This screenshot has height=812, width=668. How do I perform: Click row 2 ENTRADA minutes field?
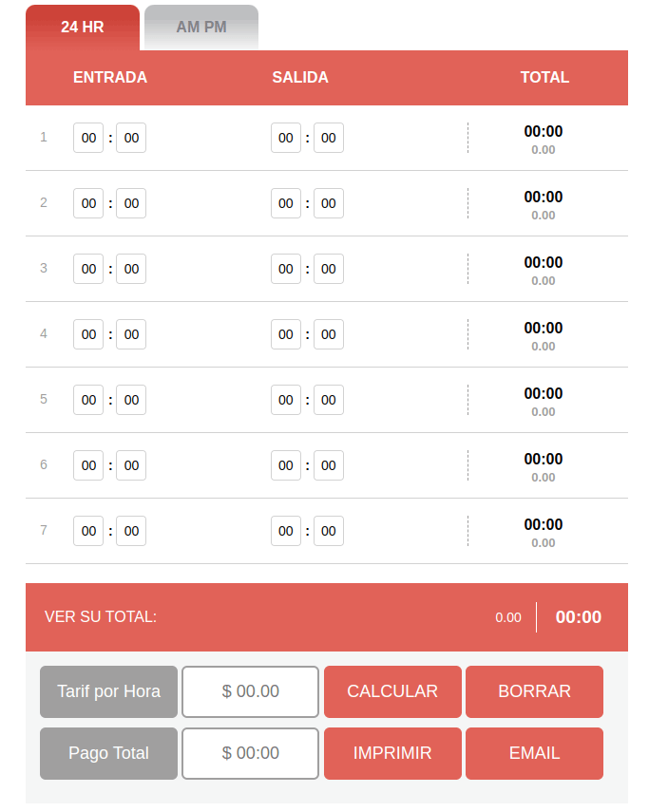(x=130, y=203)
